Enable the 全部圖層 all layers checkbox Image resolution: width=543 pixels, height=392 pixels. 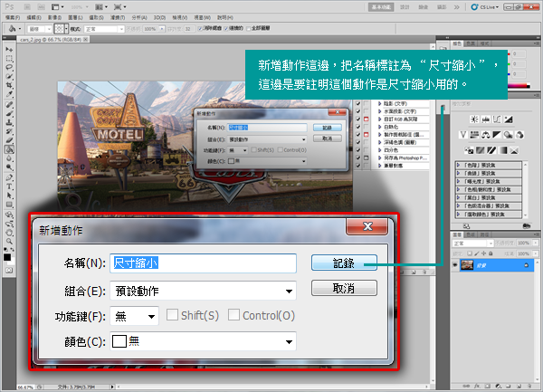[248, 28]
